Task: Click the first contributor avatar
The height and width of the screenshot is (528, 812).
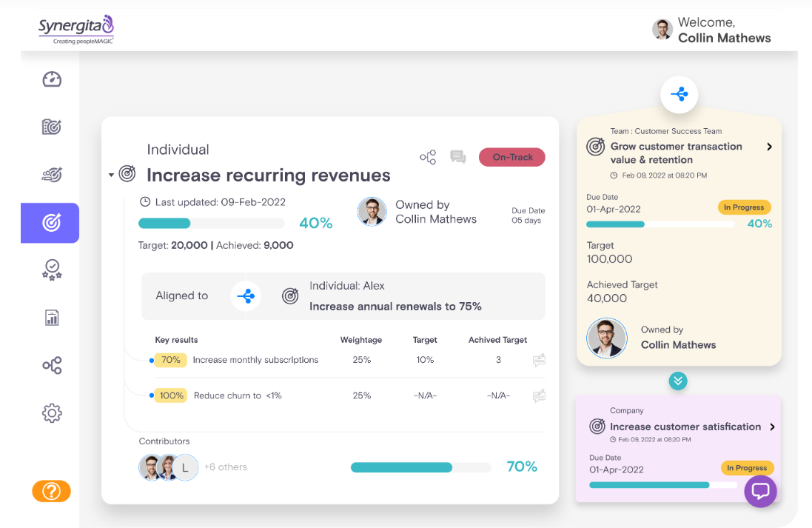Action: click(151, 467)
